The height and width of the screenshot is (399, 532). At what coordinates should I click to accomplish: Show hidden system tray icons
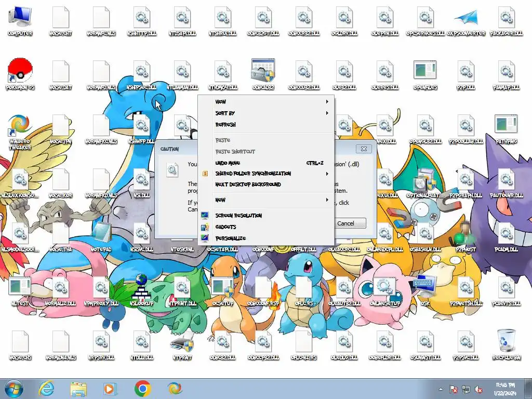tap(441, 389)
